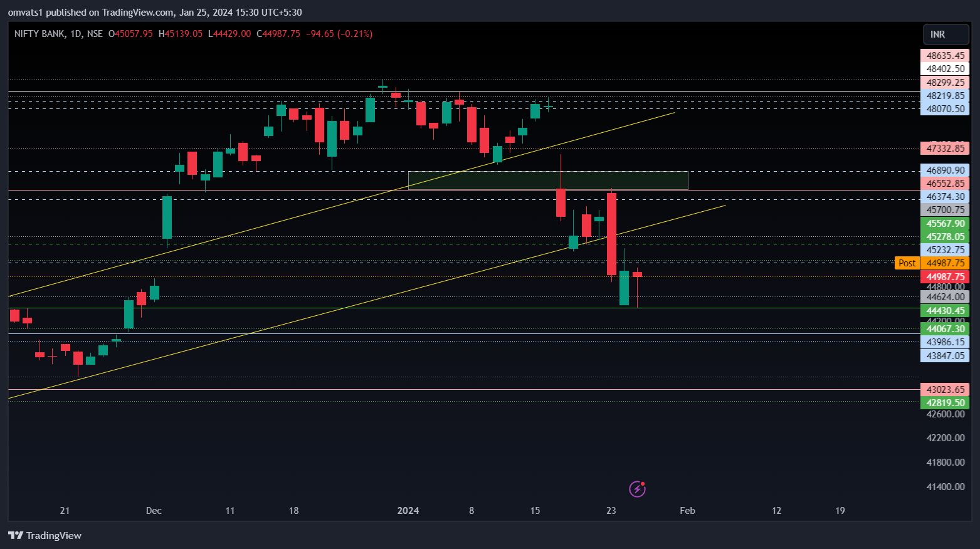
Task: Select orange 44987.75 label beside Post
Action: point(945,263)
